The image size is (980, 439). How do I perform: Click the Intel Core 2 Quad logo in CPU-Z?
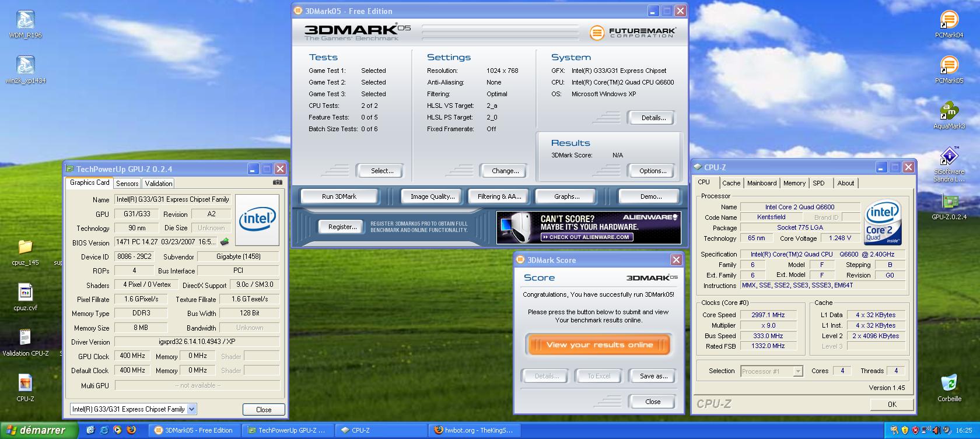883,222
